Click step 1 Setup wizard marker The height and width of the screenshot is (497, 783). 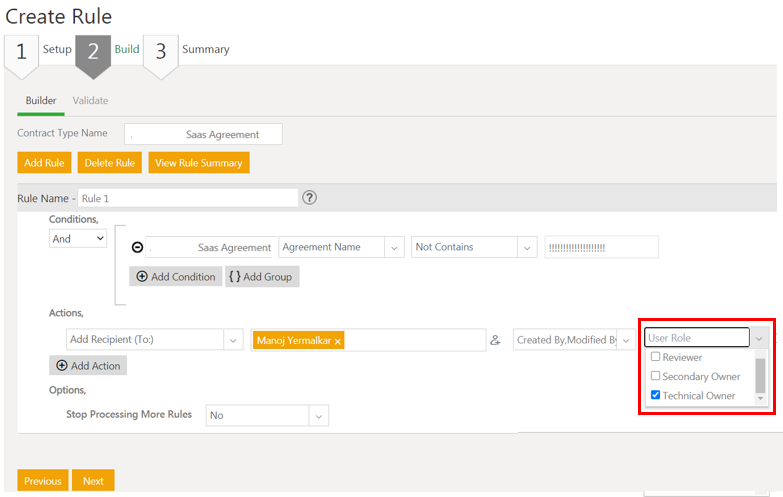(21, 52)
